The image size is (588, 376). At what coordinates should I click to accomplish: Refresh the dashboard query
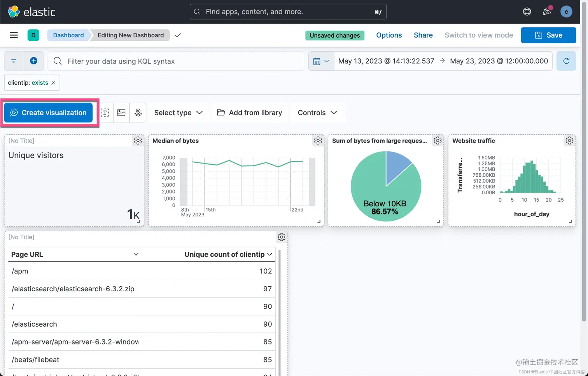[x=566, y=61]
